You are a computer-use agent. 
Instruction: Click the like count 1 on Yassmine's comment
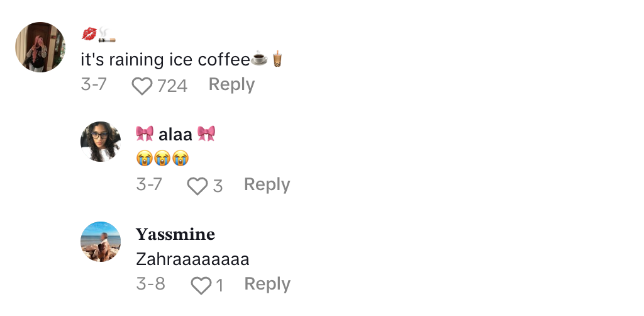219,286
